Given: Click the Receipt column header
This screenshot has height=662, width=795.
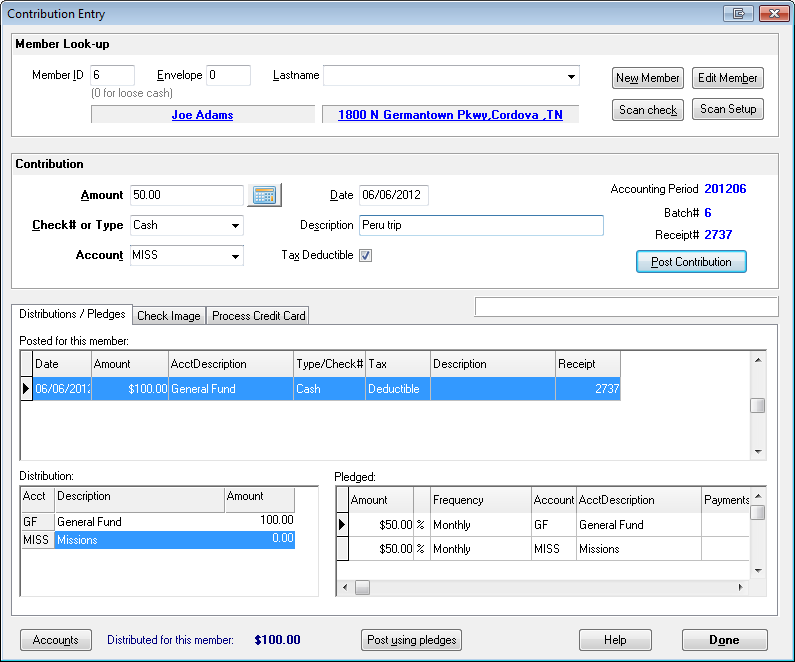Looking at the screenshot, I should tap(588, 364).
